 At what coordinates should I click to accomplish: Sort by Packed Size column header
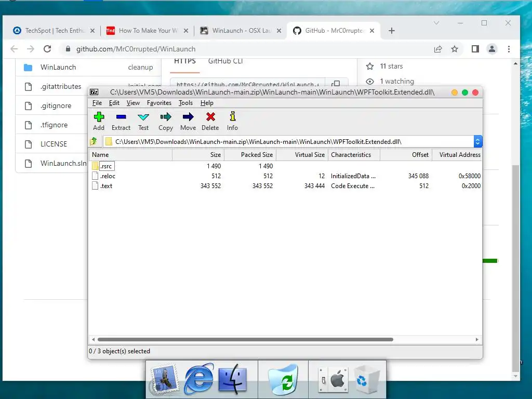click(250, 155)
